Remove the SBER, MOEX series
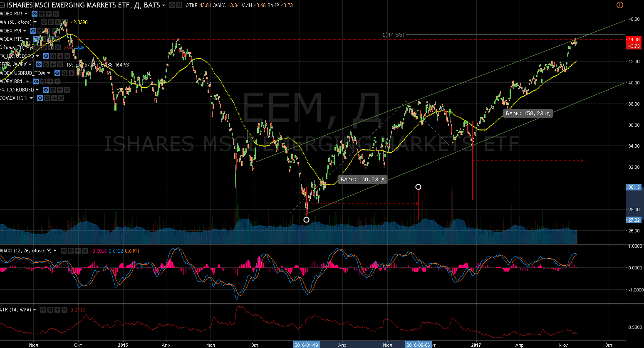This screenshot has width=644, height=348. tap(60, 64)
